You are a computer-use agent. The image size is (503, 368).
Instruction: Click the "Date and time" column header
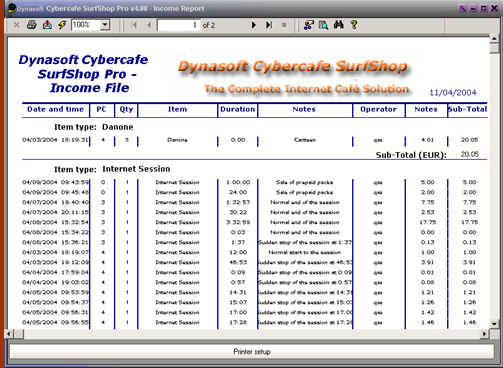pyautogui.click(x=55, y=109)
